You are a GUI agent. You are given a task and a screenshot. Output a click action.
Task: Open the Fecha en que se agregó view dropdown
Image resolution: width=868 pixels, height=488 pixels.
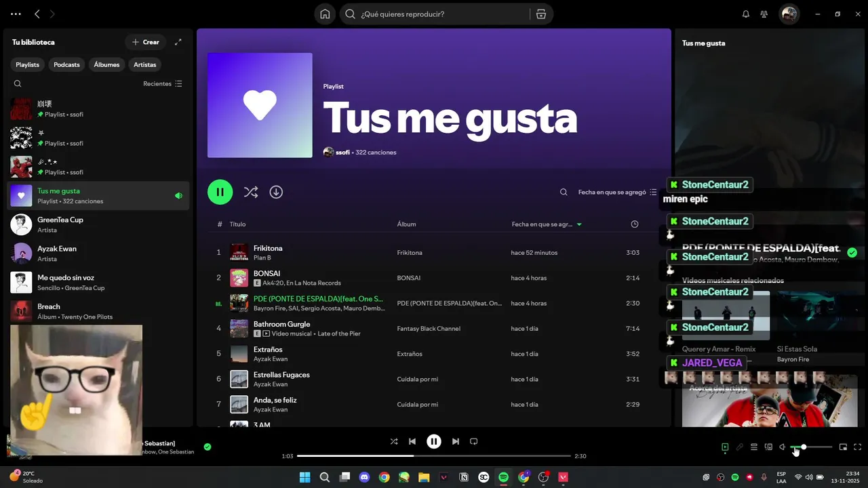(617, 192)
